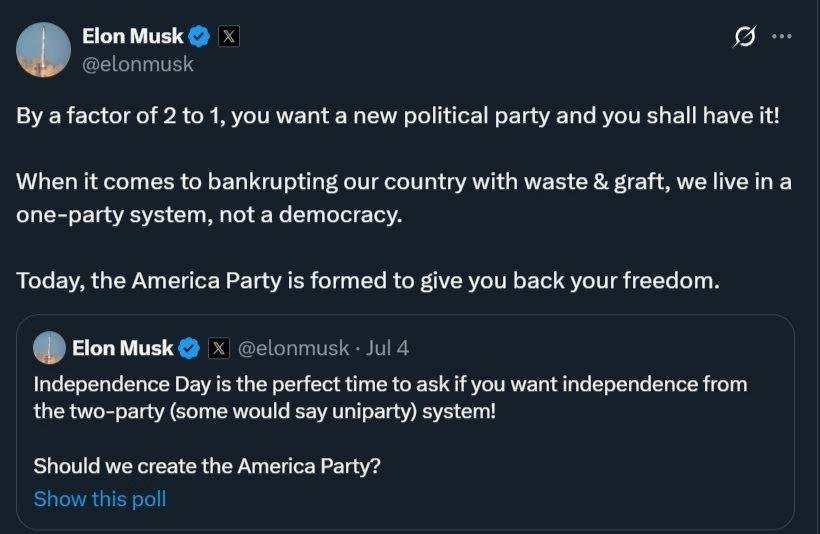Click the X affiliation badge in post header
The width and height of the screenshot is (820, 534).
pos(229,37)
